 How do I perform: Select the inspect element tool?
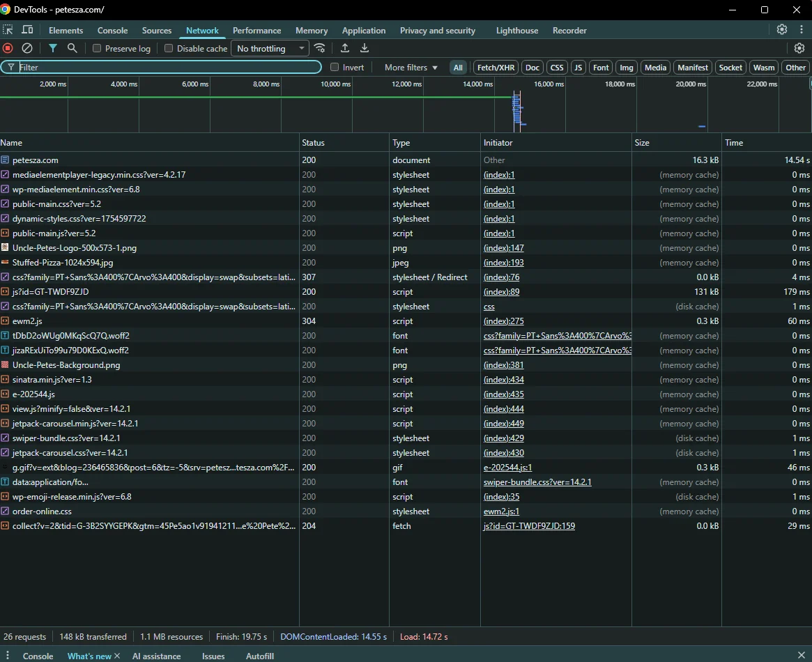tap(8, 30)
